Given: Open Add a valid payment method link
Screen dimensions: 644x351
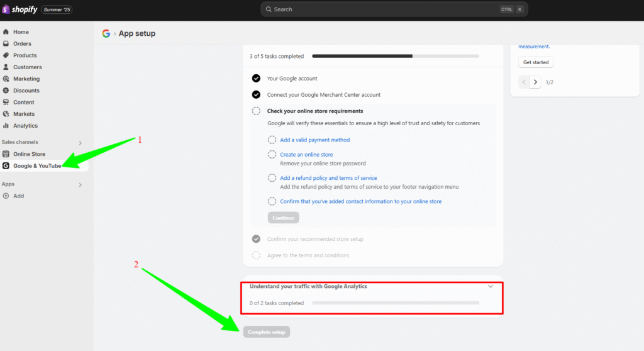Looking at the screenshot, I should coord(315,140).
